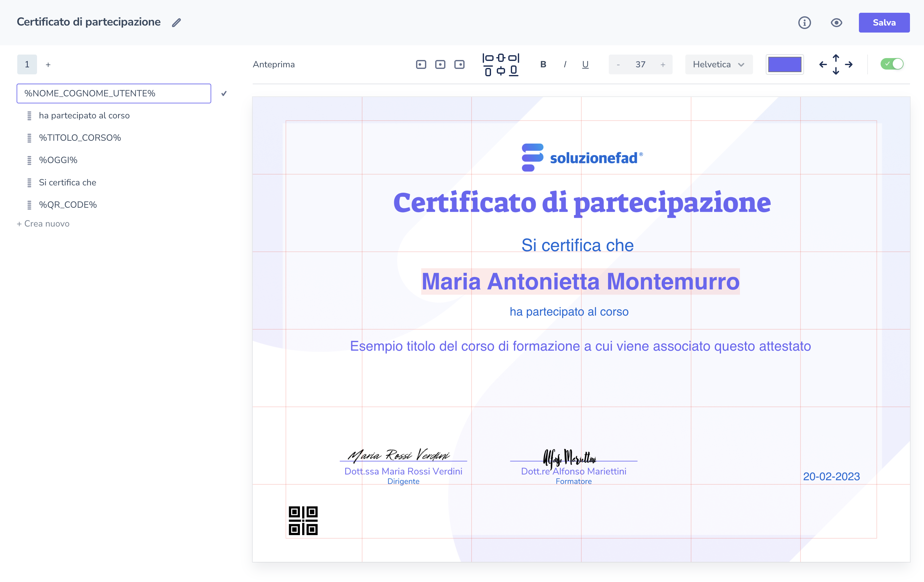Nudge the element right with the right arrow
Screen dimensions: 924x582
tap(849, 64)
